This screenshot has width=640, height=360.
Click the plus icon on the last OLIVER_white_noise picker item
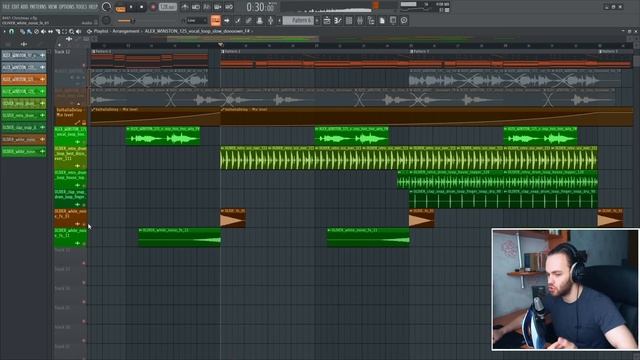pos(42,151)
